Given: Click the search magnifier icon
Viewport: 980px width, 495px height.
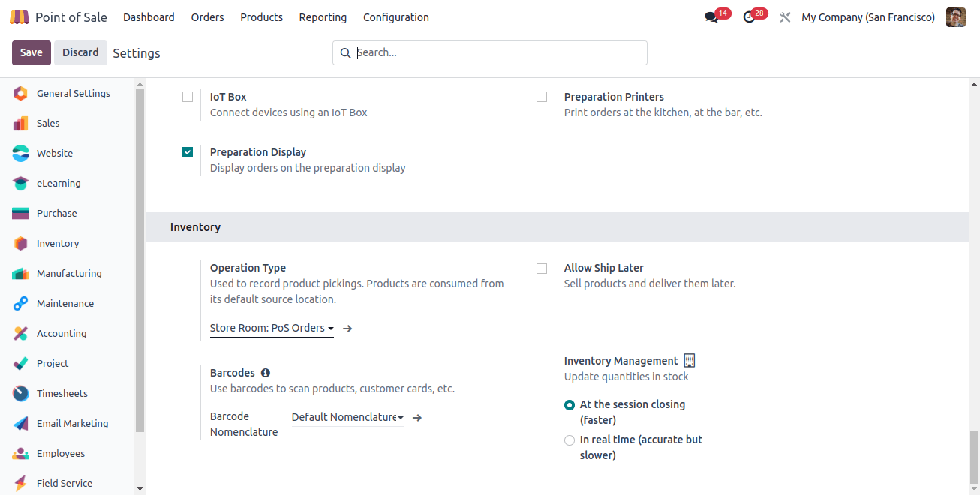Looking at the screenshot, I should (345, 53).
